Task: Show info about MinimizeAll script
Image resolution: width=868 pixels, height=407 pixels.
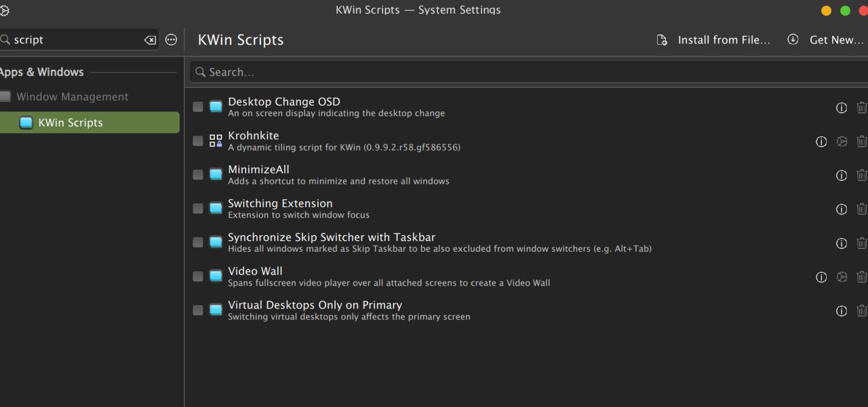Action: (842, 176)
